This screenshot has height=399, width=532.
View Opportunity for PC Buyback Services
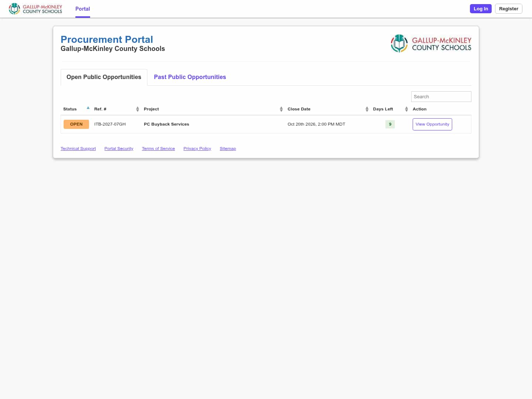coord(432,124)
